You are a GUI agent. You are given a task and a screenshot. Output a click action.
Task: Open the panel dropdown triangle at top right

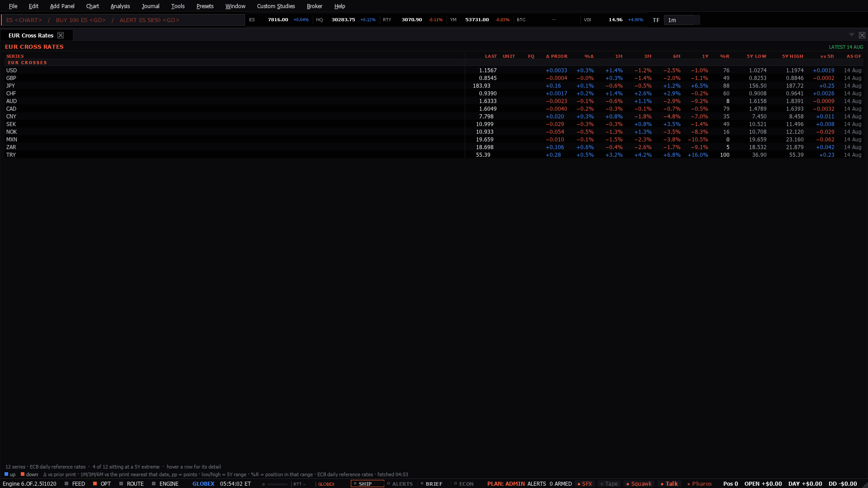pos(852,35)
